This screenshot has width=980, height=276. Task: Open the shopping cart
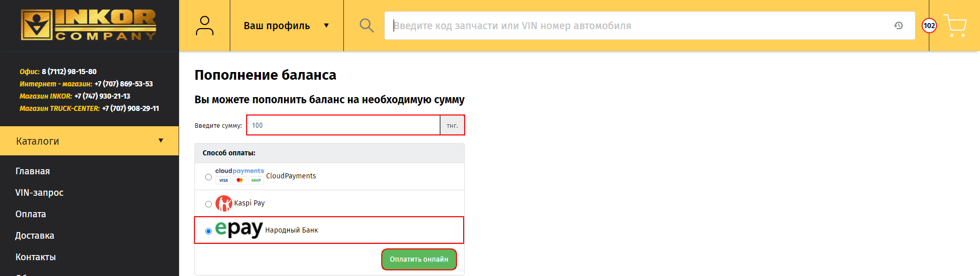[x=955, y=26]
